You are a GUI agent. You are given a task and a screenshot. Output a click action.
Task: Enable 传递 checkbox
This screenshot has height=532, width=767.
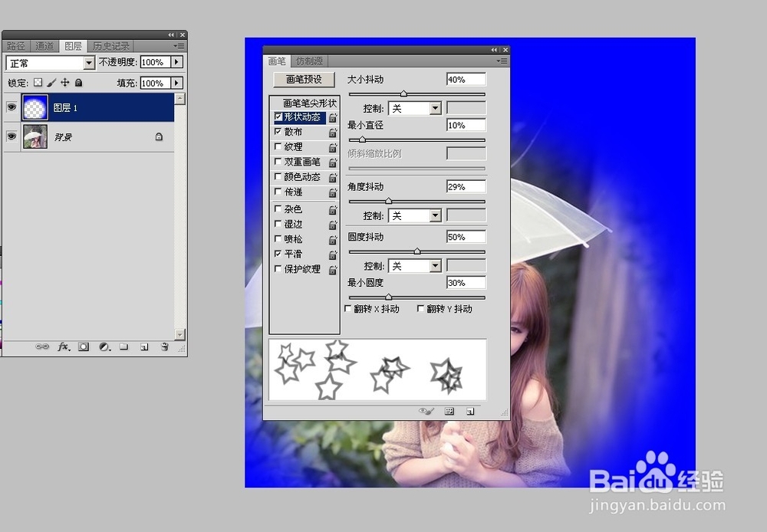(x=278, y=191)
